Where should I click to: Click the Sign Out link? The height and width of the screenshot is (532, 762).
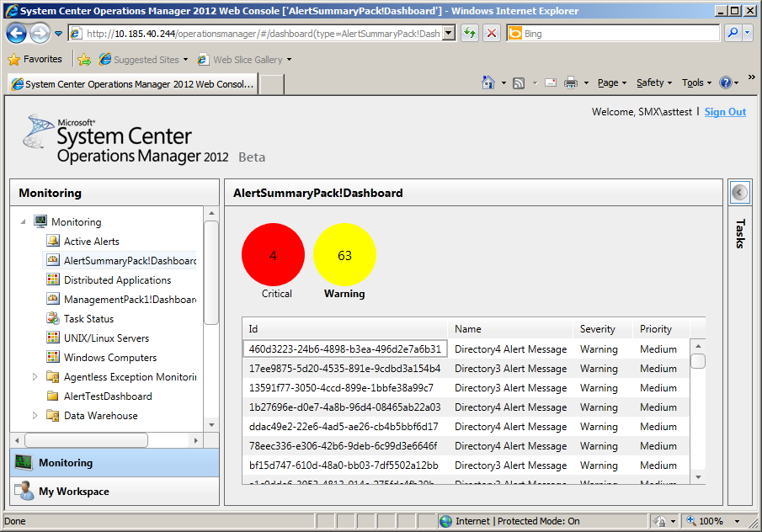725,112
